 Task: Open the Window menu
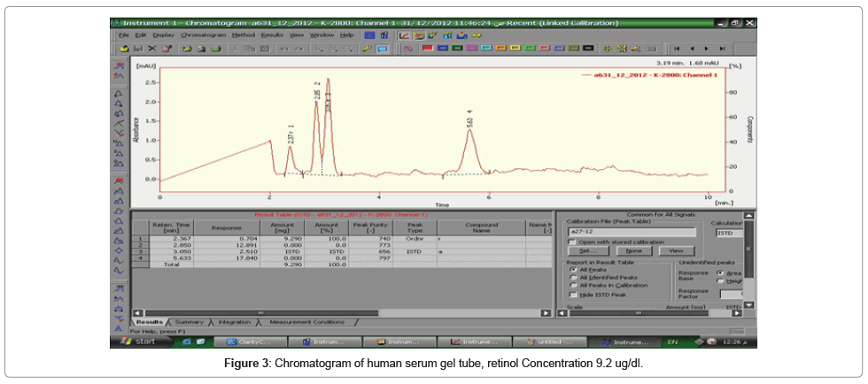point(322,35)
